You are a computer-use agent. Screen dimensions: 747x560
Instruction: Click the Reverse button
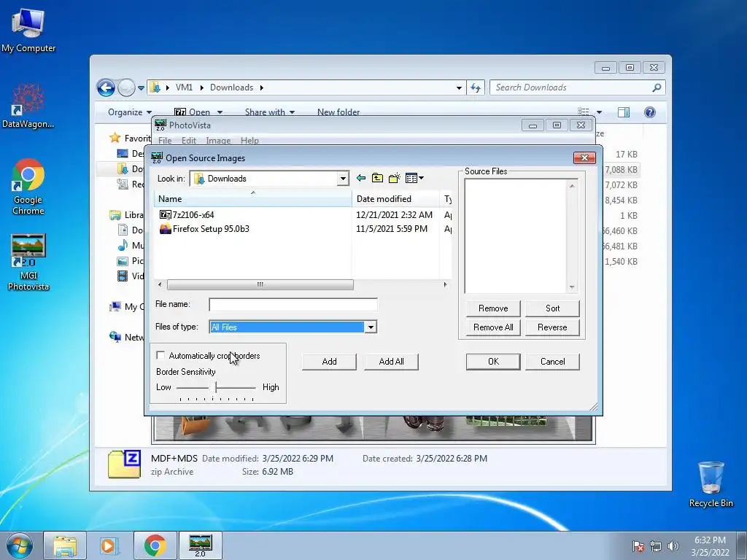(553, 327)
